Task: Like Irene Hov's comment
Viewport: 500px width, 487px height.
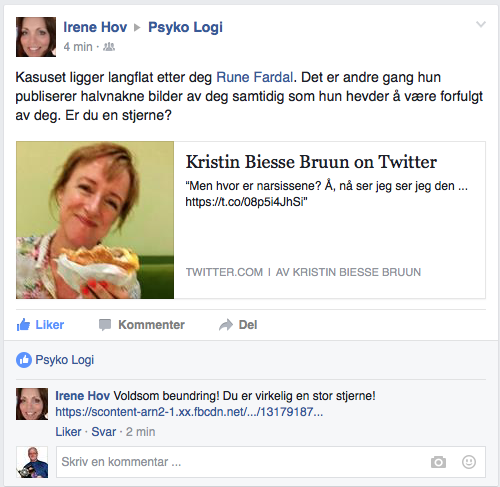Action: pyautogui.click(x=68, y=432)
